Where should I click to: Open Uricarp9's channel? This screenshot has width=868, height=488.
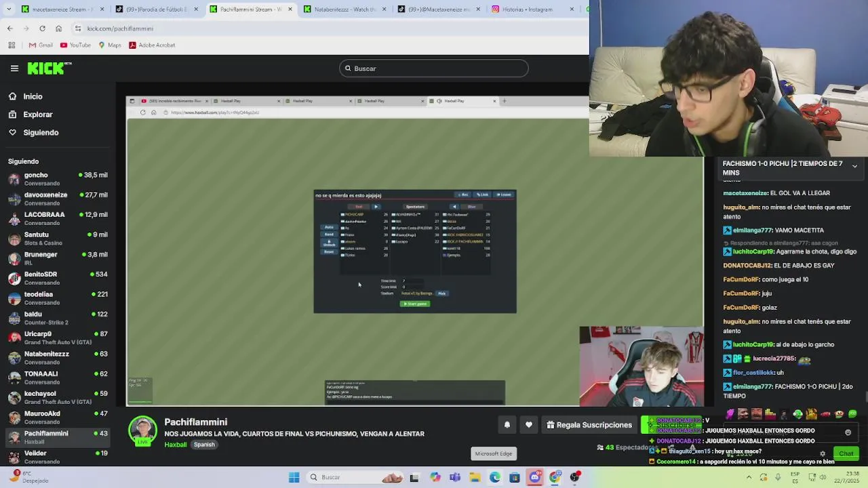click(x=58, y=338)
